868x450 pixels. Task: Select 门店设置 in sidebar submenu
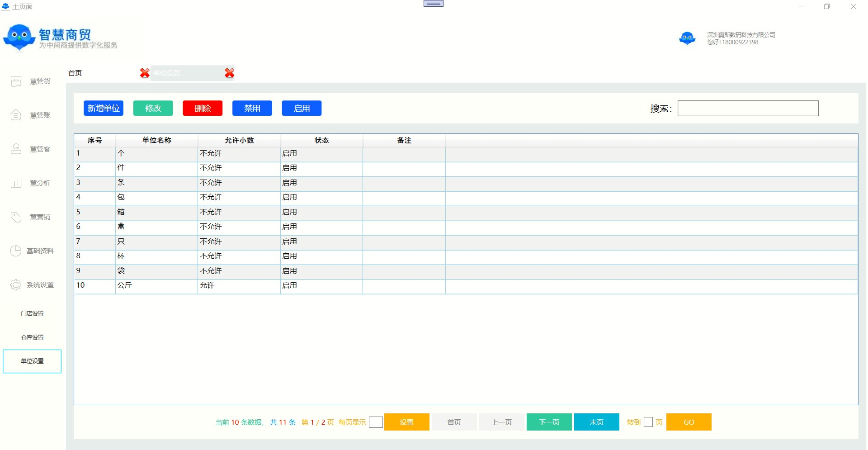coord(32,313)
